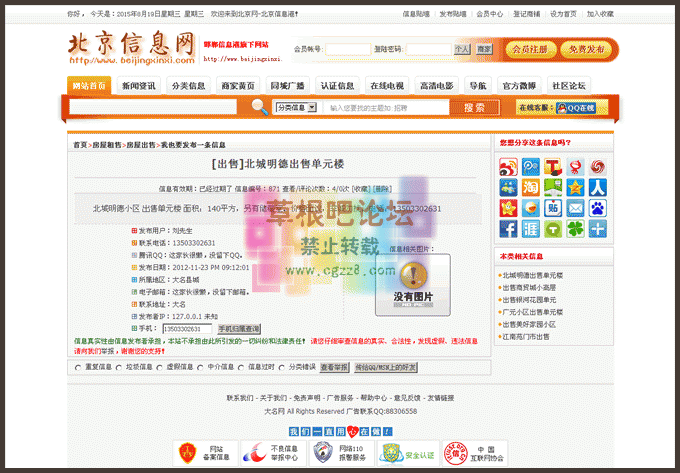Share to Facebook icon
The height and width of the screenshot is (473, 680).
click(508, 229)
